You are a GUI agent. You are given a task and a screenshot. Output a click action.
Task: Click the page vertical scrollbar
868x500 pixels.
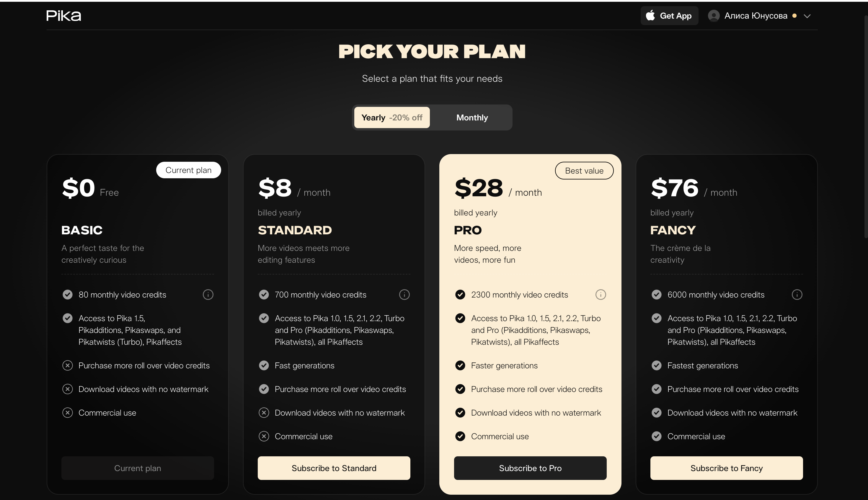866,127
